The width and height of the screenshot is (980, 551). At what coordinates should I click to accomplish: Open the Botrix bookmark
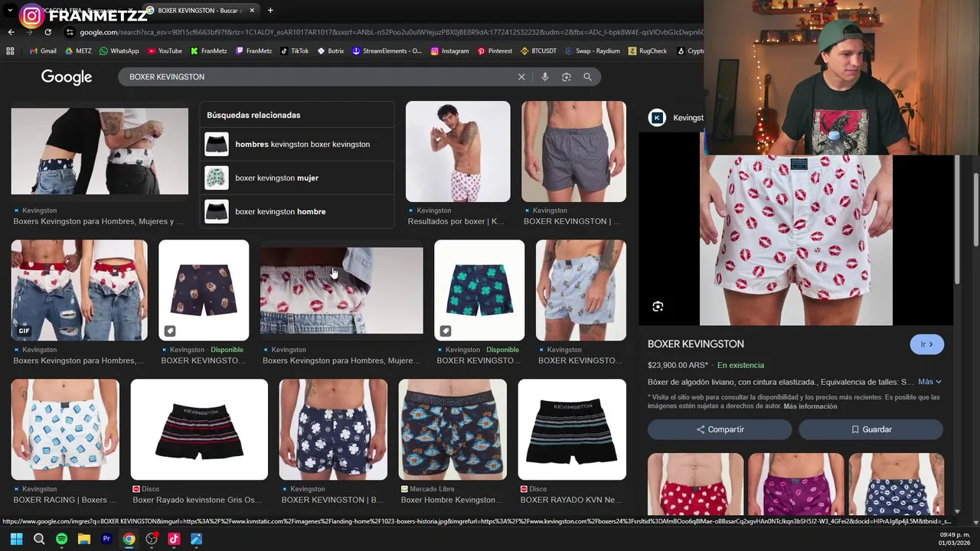330,51
